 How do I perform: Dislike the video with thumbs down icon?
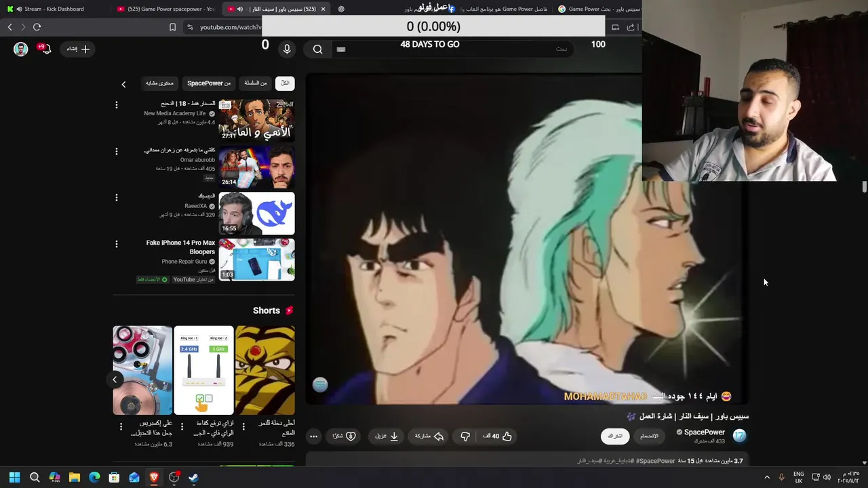click(465, 436)
